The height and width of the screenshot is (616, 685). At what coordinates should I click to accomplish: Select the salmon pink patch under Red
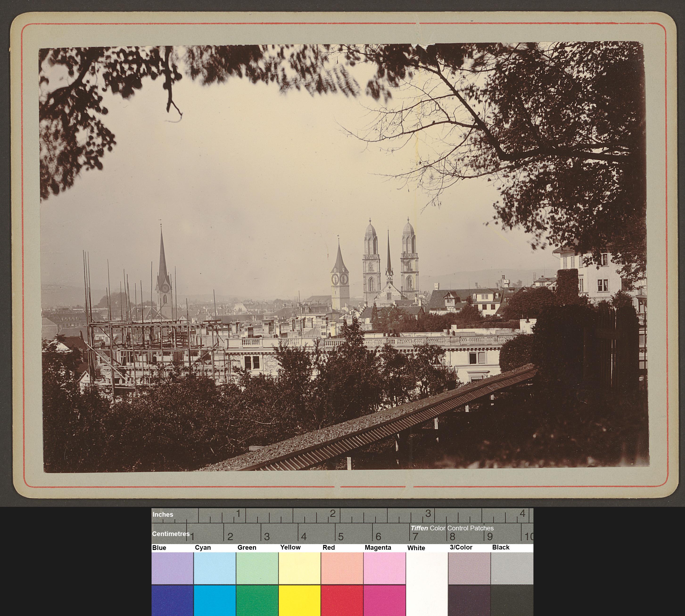(x=342, y=569)
